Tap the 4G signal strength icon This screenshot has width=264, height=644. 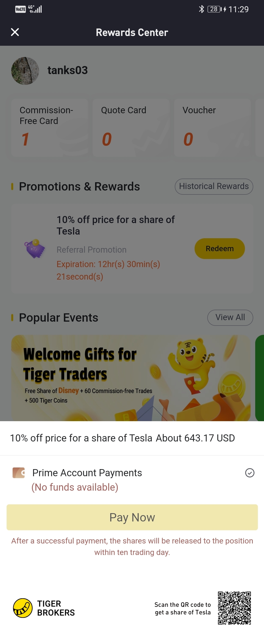(x=35, y=9)
